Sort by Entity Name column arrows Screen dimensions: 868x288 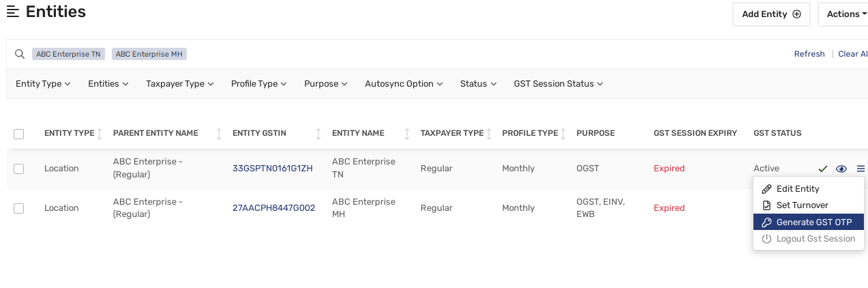[x=407, y=134]
